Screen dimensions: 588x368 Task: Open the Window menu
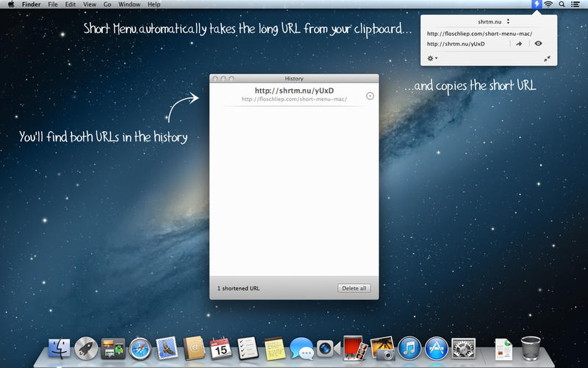pos(129,4)
